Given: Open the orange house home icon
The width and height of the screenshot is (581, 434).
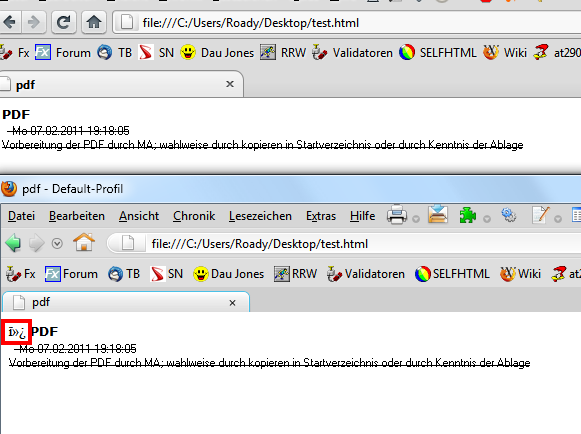Looking at the screenshot, I should tap(84, 242).
